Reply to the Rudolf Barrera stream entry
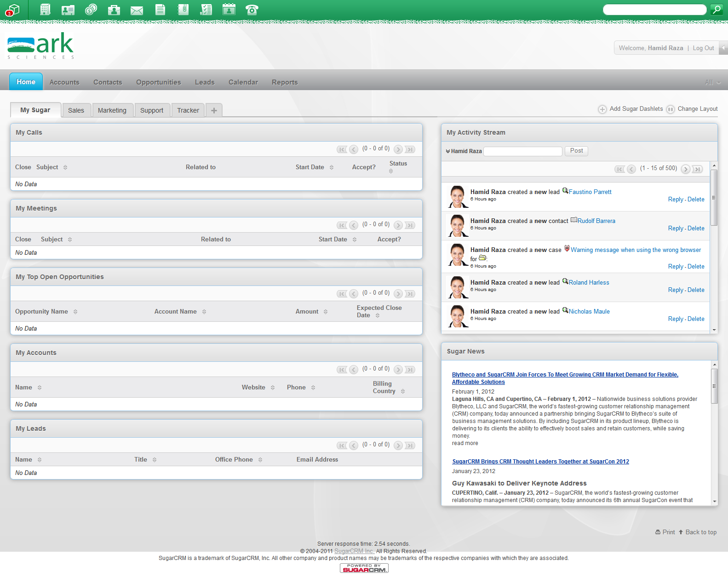728x577 pixels. click(x=676, y=229)
